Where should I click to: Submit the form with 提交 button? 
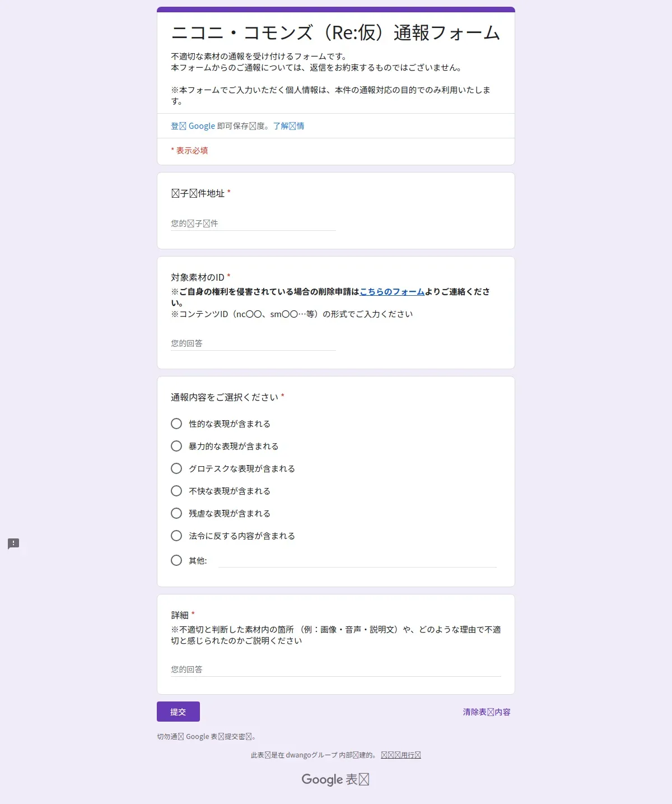(178, 712)
